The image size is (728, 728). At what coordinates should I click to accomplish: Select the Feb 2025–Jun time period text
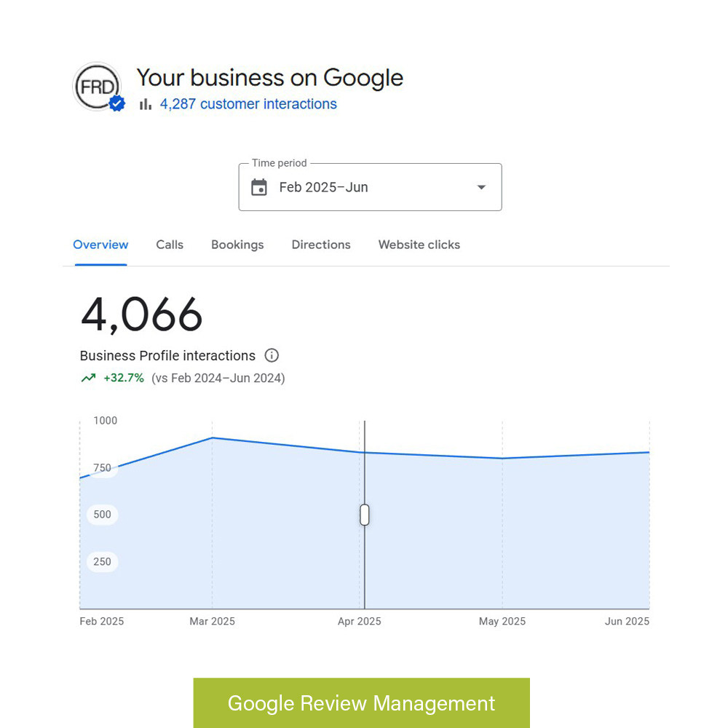pos(323,188)
